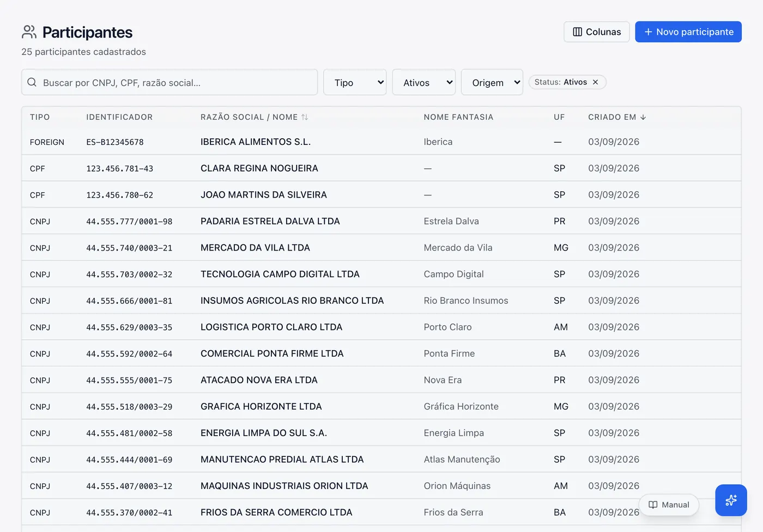Screen dimensions: 763x532
Task: Click CNPJ 44.555.407/0003-12
Action: pos(129,486)
